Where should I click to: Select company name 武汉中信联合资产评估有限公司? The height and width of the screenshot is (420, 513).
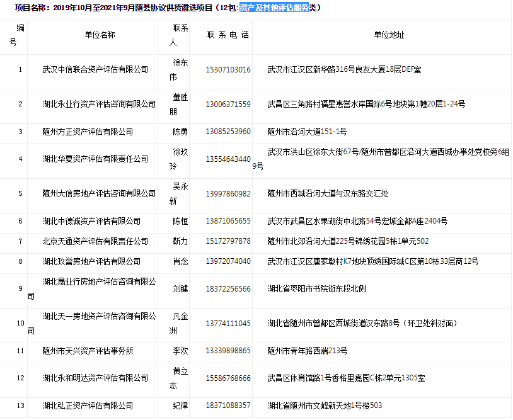(x=95, y=69)
